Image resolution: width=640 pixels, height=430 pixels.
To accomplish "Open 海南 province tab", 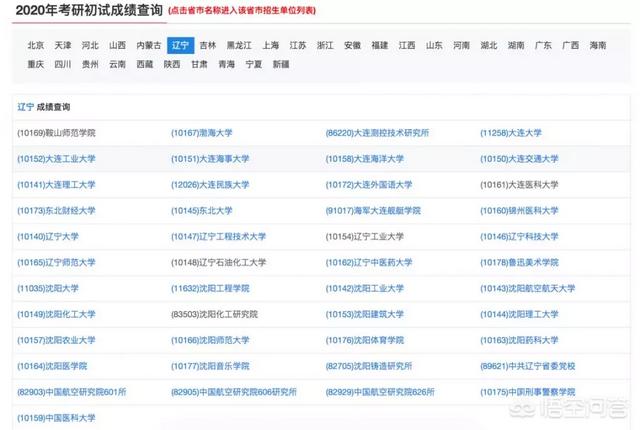I will point(598,45).
